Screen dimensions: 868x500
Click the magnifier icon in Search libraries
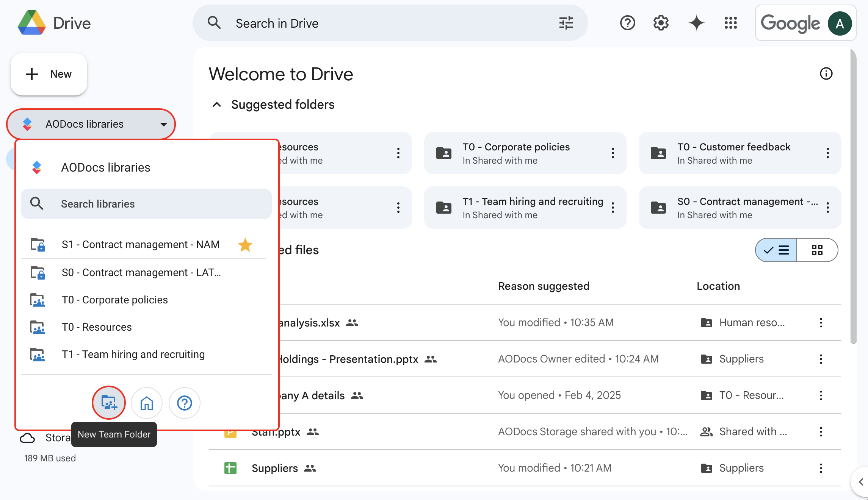pyautogui.click(x=37, y=204)
